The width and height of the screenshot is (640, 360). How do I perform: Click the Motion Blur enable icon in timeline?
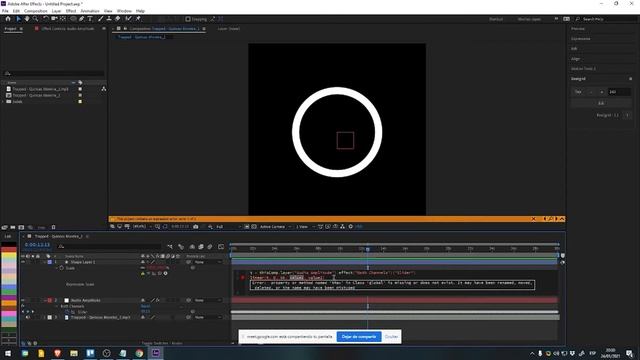210,247
